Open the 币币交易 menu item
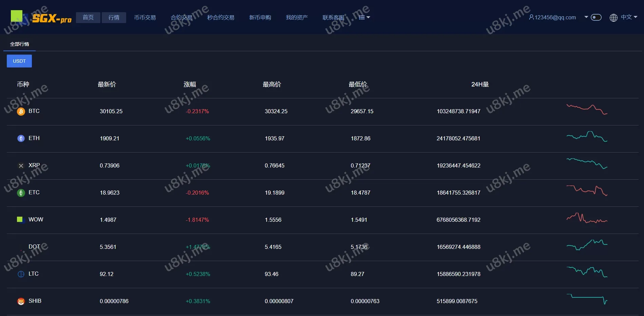This screenshot has width=644, height=316. pos(145,17)
